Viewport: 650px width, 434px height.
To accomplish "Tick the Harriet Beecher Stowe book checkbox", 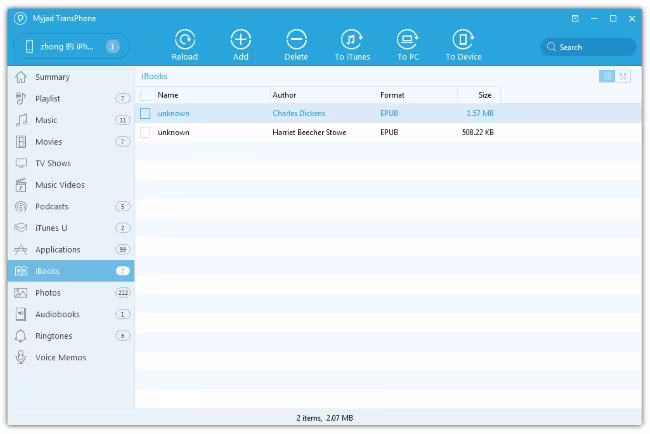I will point(145,132).
